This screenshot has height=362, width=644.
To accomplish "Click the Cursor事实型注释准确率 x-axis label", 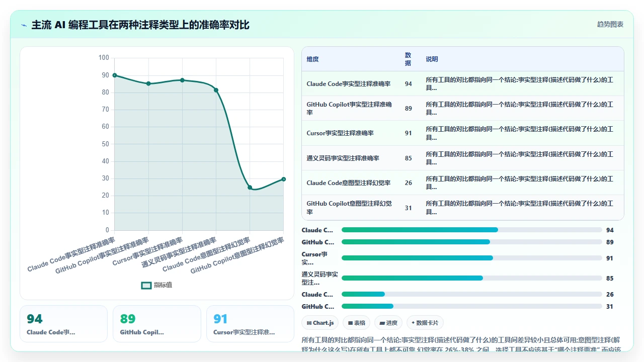I will 147,251.
